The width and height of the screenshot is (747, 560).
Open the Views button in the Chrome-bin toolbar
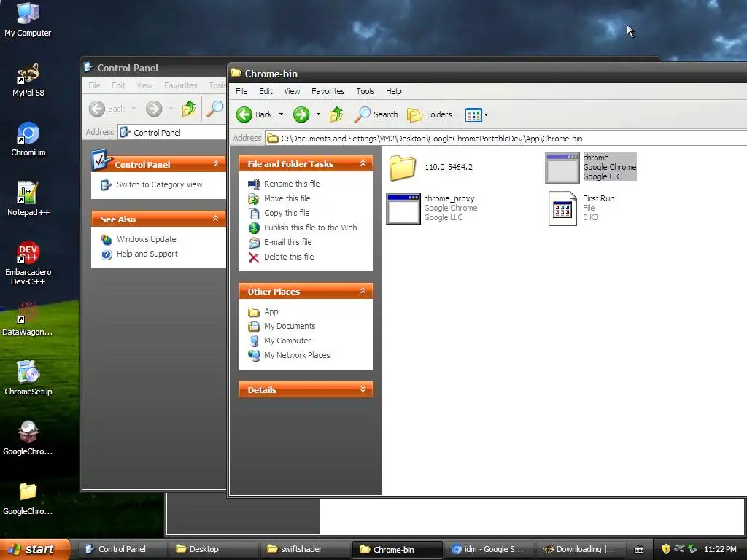[473, 114]
